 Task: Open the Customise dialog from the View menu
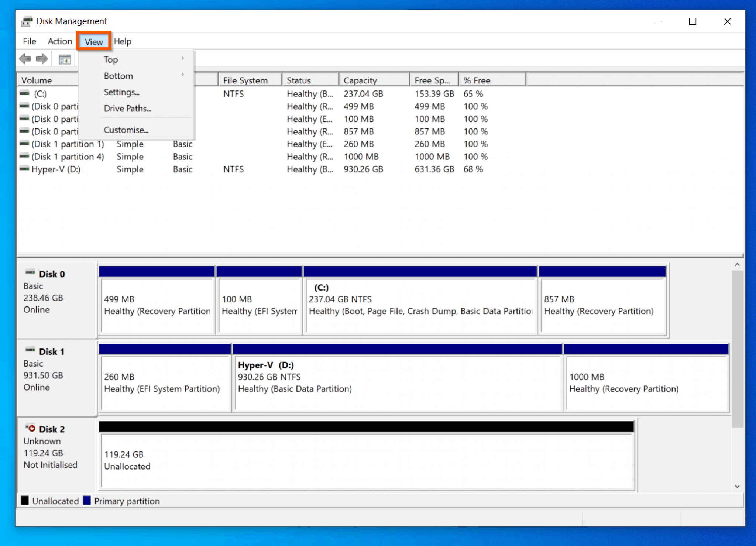coord(126,130)
